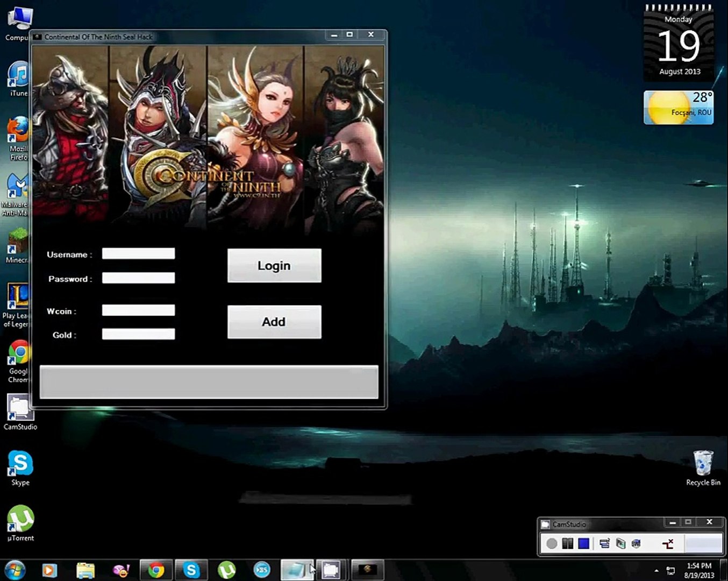Click CamStudio SWF producer icon
Viewport: 728px width, 581px height.
coord(636,543)
